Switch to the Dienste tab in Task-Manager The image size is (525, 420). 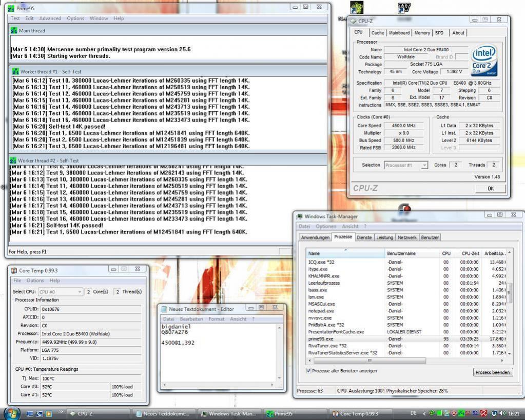(364, 237)
